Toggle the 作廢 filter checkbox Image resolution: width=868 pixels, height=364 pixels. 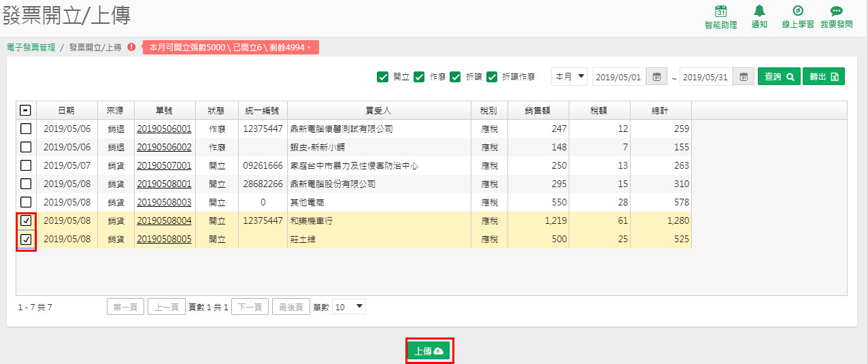tap(419, 77)
